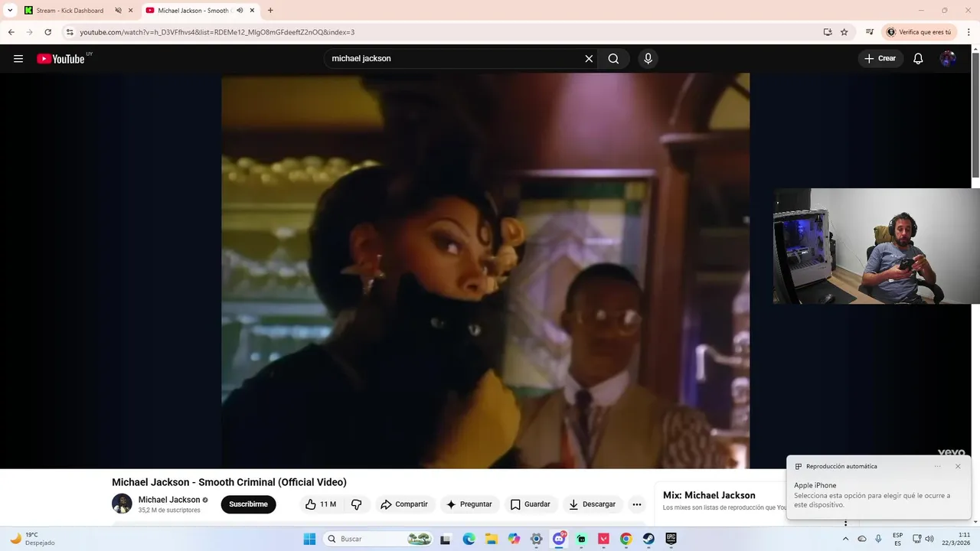This screenshot has height=551, width=980.
Task: Clear the 'michael jackson' search text
Action: (589, 59)
